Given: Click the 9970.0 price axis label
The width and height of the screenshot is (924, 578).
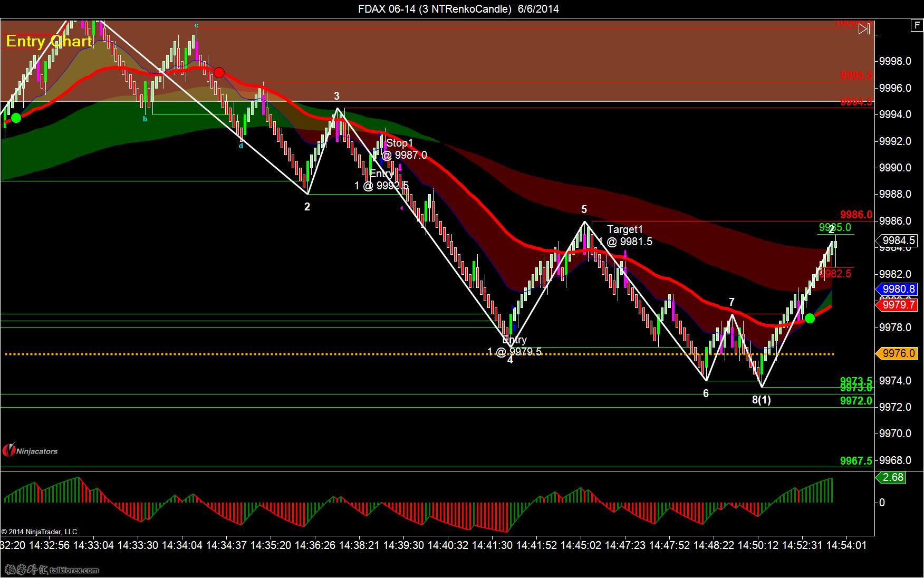Looking at the screenshot, I should (x=895, y=433).
